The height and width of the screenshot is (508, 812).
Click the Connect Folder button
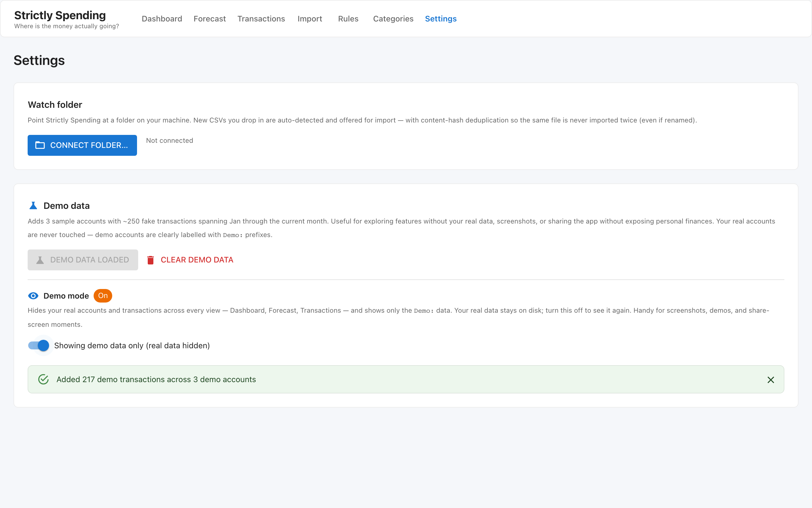coord(82,145)
